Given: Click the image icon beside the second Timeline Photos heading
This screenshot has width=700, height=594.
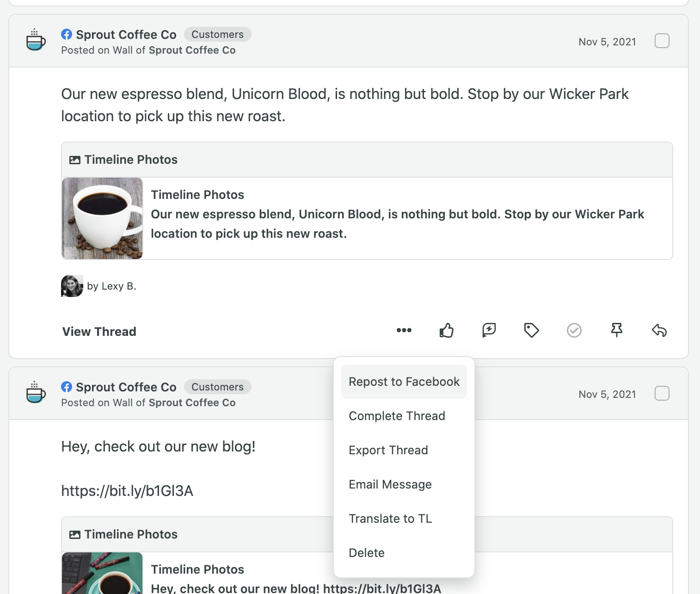Looking at the screenshot, I should point(74,535).
